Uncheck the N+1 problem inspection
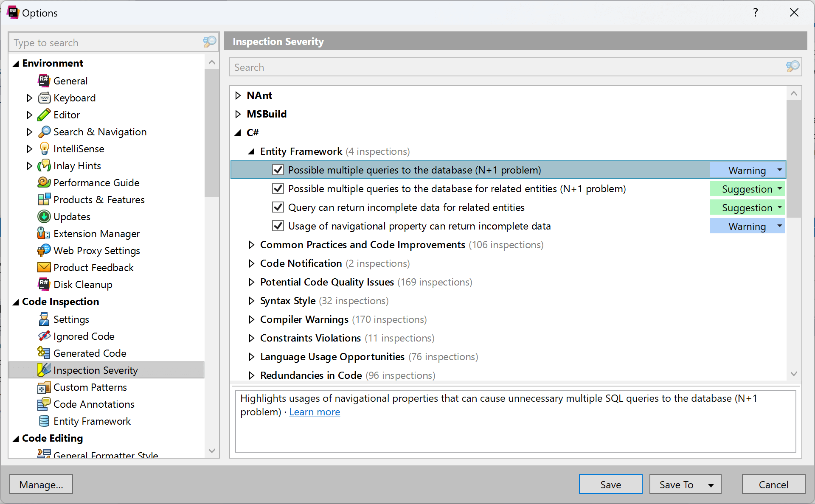The width and height of the screenshot is (815, 504). [278, 170]
